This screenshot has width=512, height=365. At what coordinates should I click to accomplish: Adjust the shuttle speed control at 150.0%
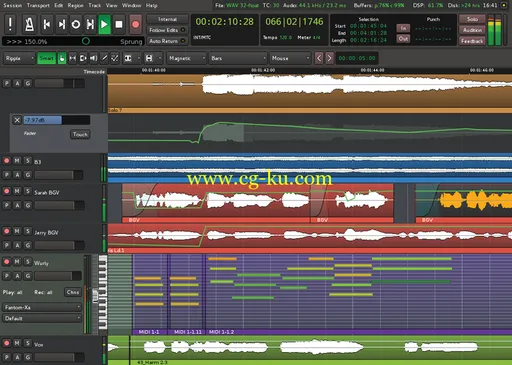pyautogui.click(x=73, y=41)
